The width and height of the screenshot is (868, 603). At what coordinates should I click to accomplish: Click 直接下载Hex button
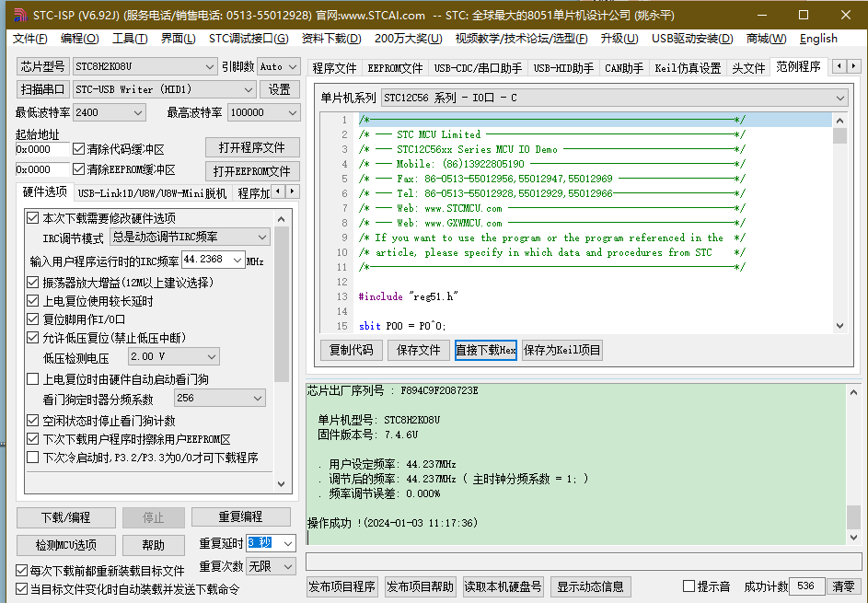coord(485,350)
